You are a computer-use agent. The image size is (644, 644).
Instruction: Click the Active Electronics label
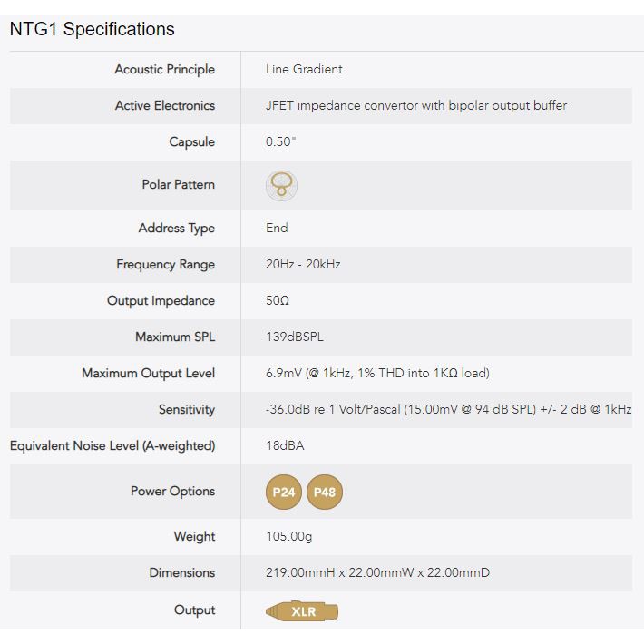[x=164, y=105]
